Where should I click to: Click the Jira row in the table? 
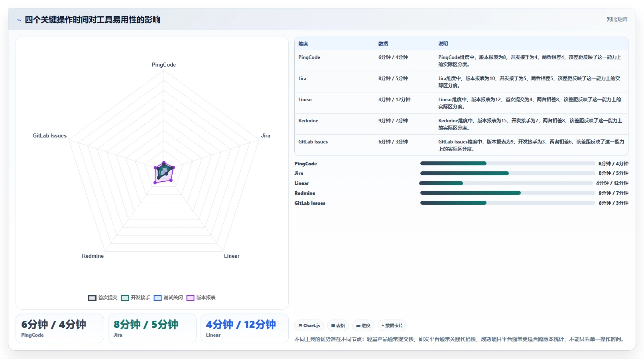461,82
